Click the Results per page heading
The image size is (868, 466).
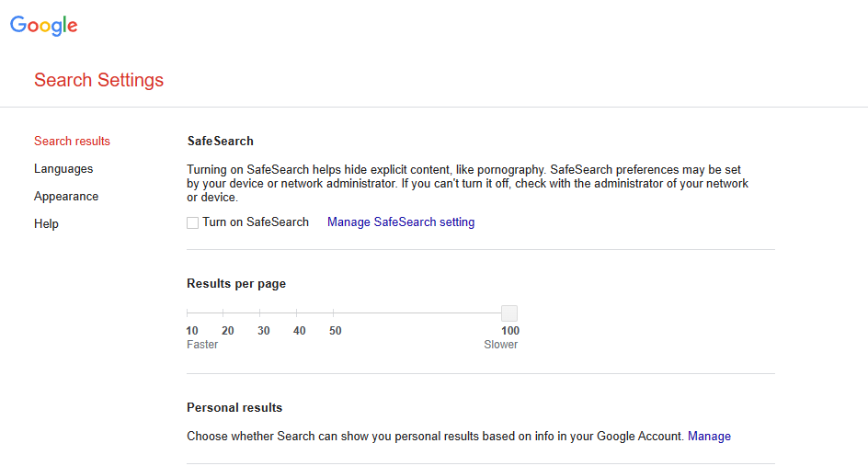tap(236, 284)
